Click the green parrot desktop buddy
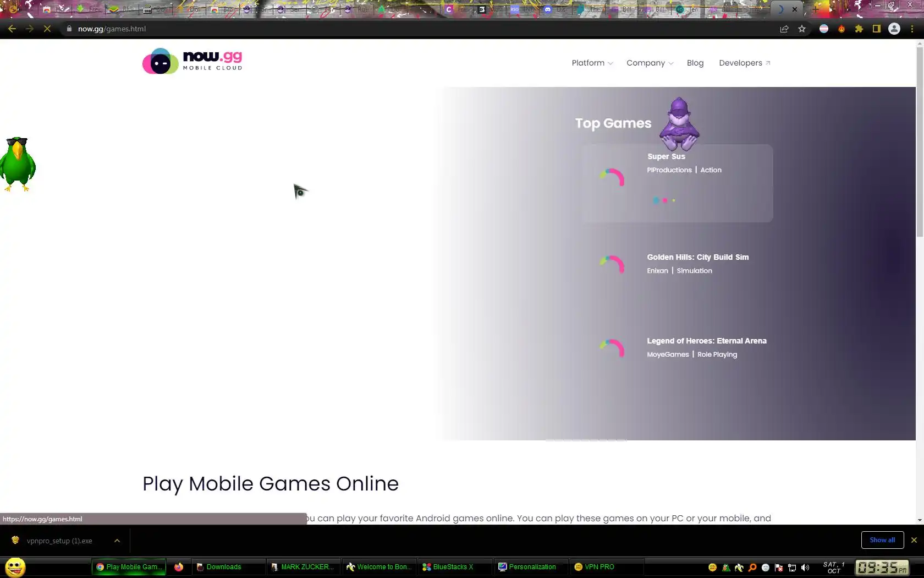This screenshot has width=924, height=578. coord(18,164)
